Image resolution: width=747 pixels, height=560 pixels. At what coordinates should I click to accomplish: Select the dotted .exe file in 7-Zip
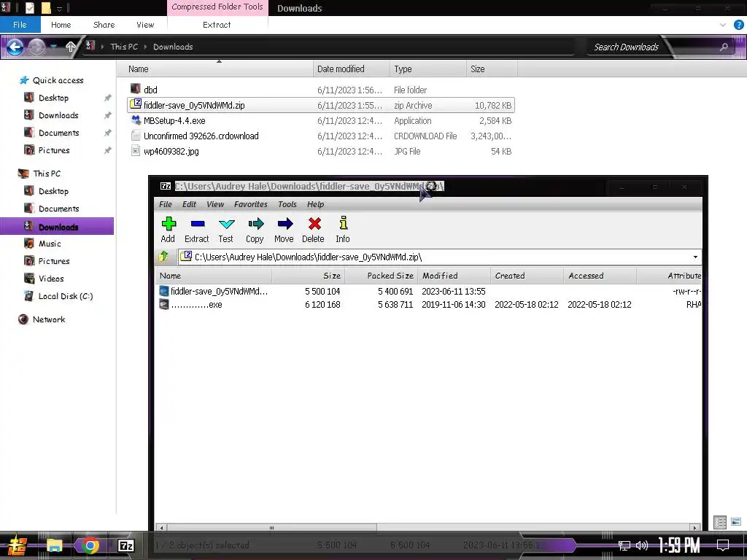[191, 304]
